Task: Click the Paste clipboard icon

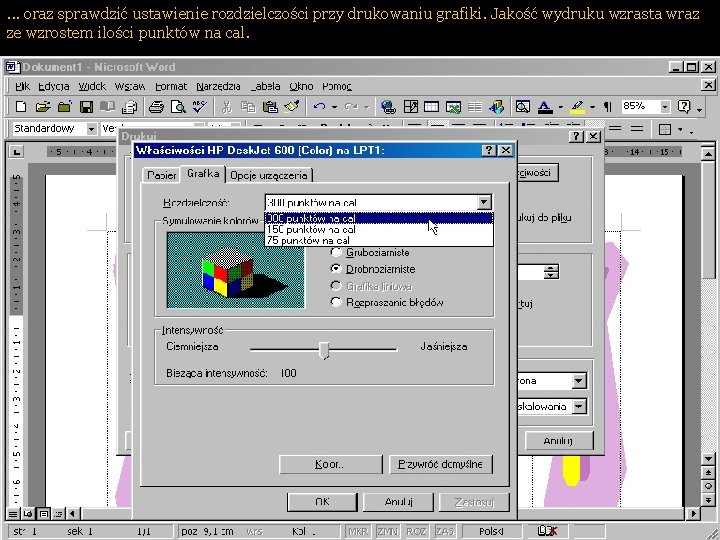Action: click(270, 107)
